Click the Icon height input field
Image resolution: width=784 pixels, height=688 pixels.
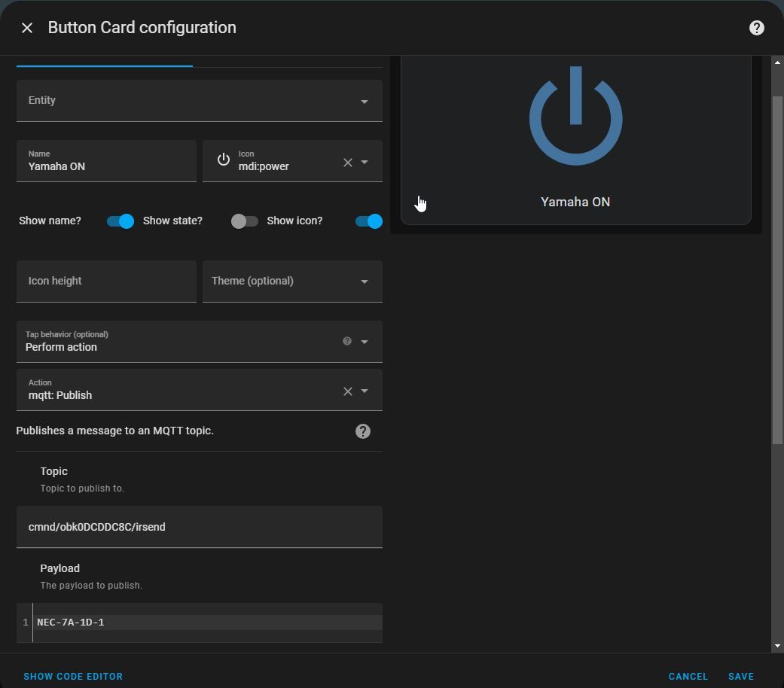[x=106, y=282]
